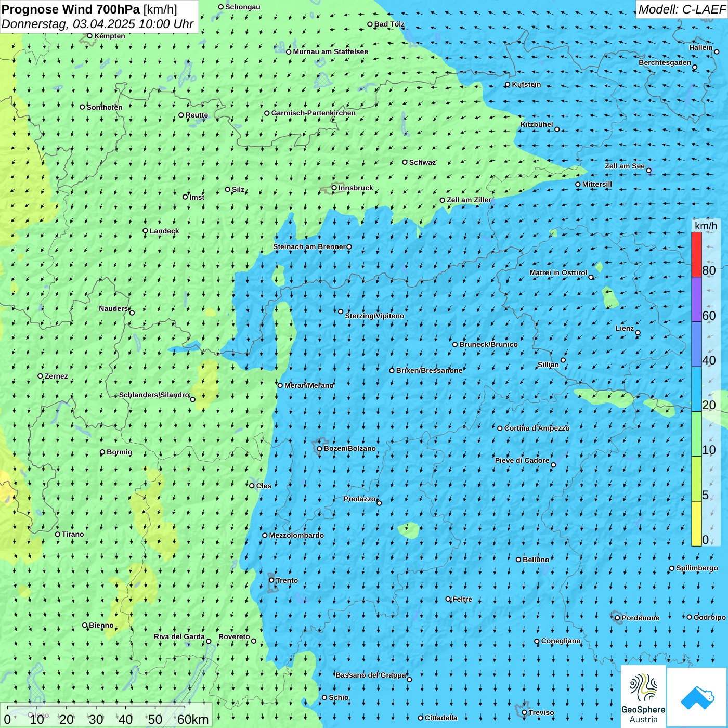Click the Nauders location marker

pyautogui.click(x=132, y=313)
